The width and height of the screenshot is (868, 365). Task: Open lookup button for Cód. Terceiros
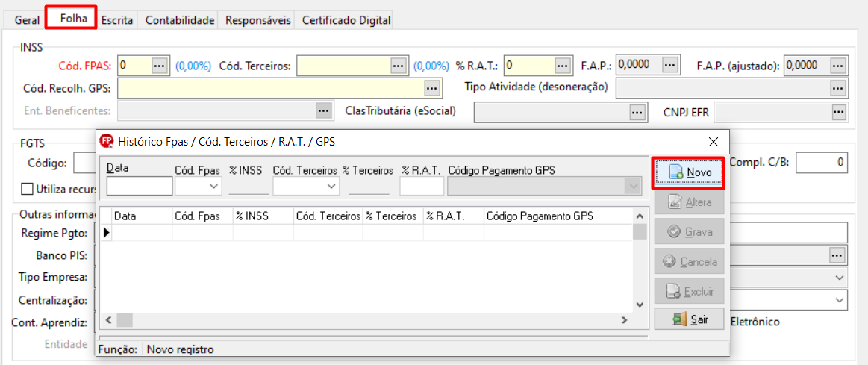(x=398, y=66)
